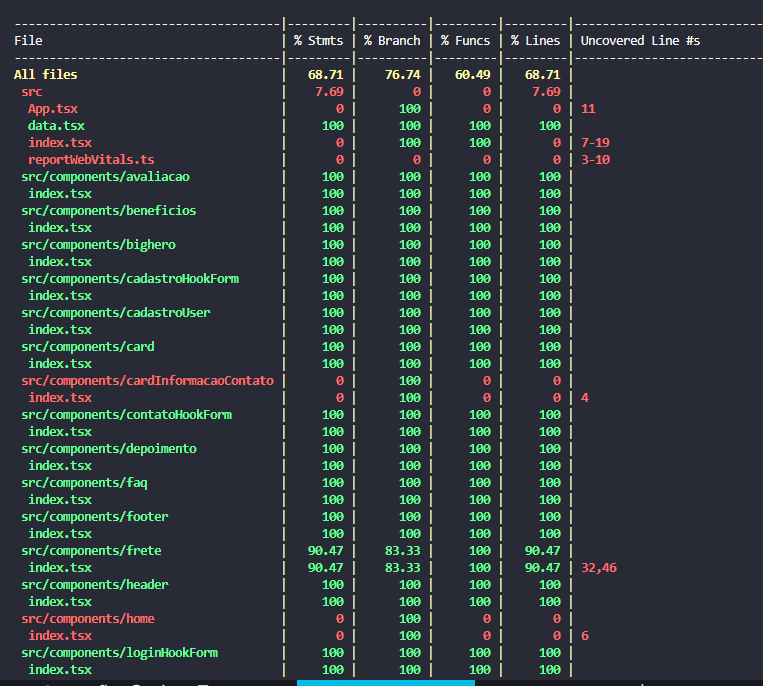Image resolution: width=763 pixels, height=686 pixels.
Task: Select the red 7.69 stmts value for src
Action: point(329,92)
